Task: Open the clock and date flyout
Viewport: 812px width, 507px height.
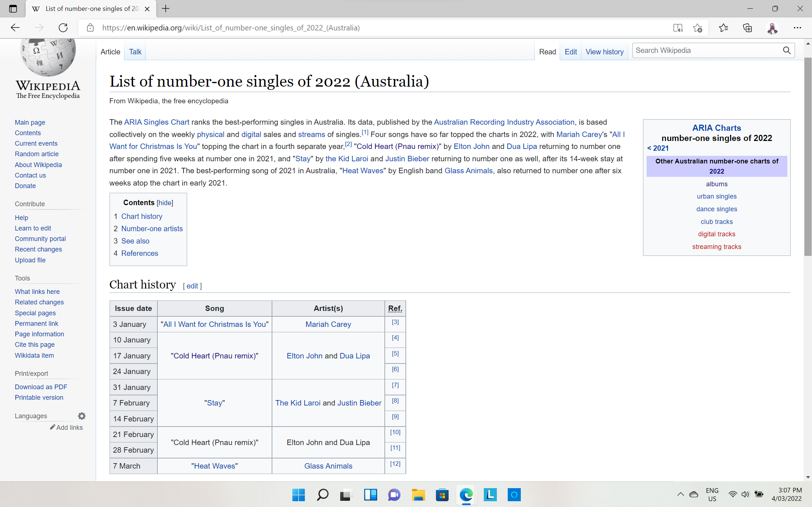Action: 786,494
